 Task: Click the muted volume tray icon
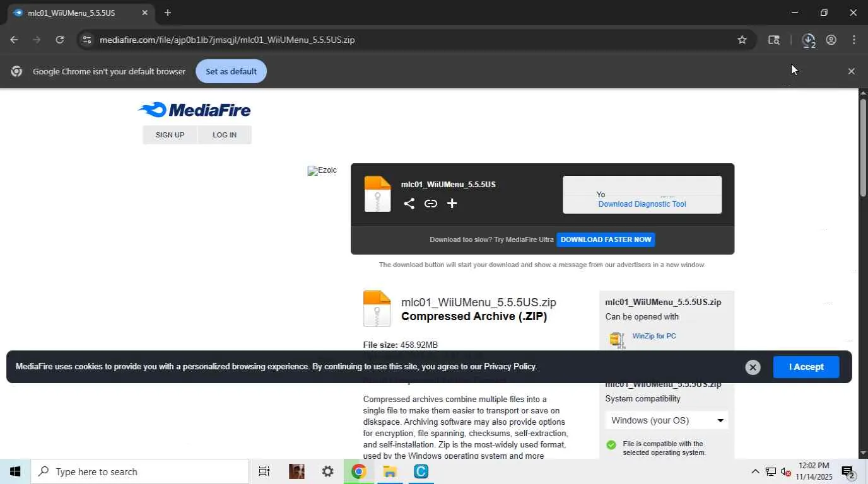pyautogui.click(x=786, y=471)
